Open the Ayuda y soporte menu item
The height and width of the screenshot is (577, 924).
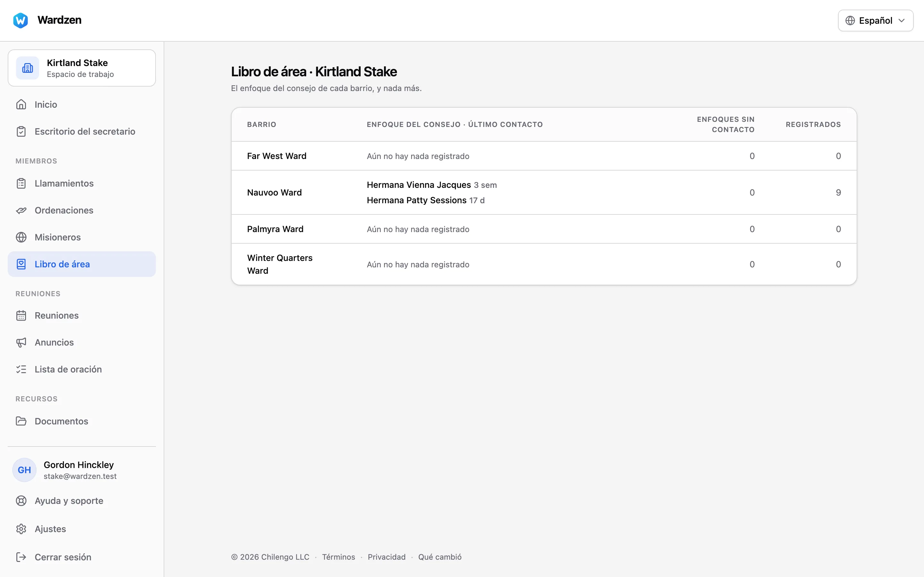coord(82,500)
